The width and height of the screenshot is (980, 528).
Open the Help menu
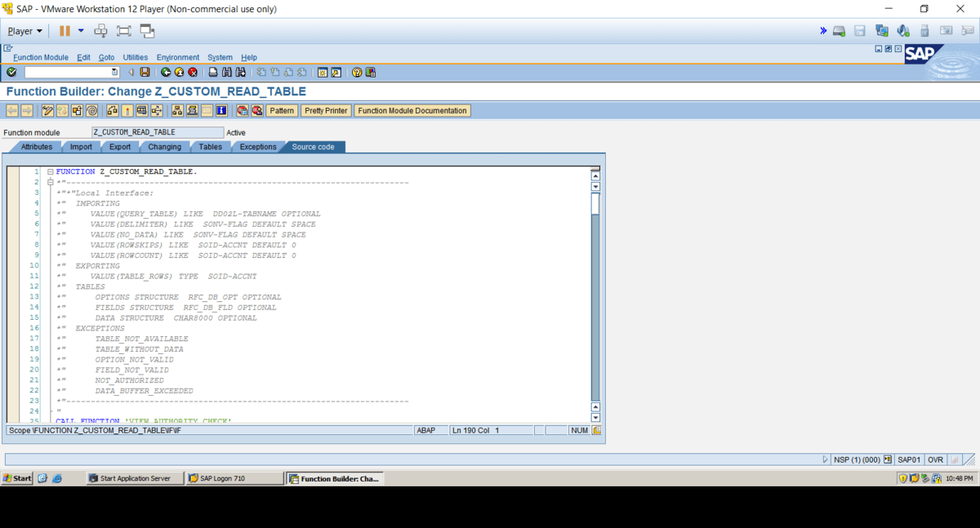pyautogui.click(x=249, y=57)
